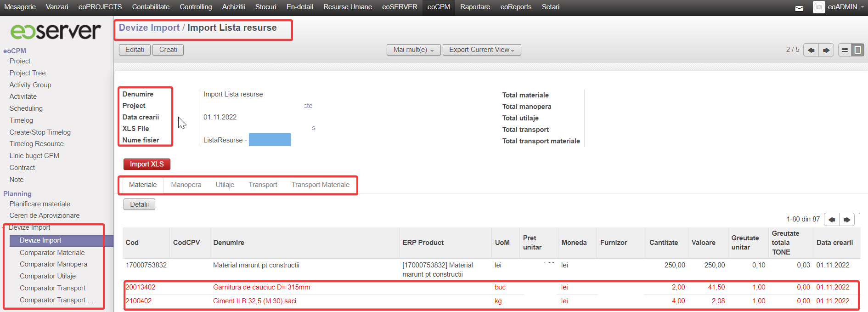Image resolution: width=868 pixels, height=312 pixels.
Task: Open the Garnitura de cauciuc row
Action: pyautogui.click(x=261, y=287)
